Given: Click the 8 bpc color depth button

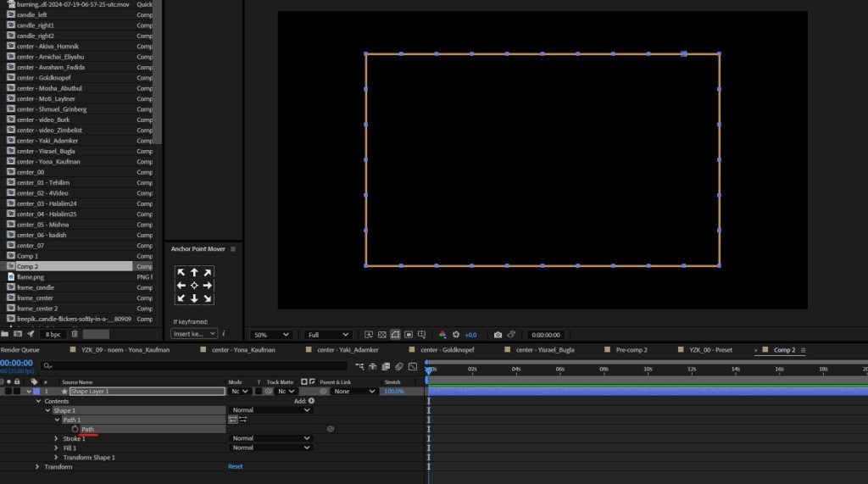Looking at the screenshot, I should 53,335.
